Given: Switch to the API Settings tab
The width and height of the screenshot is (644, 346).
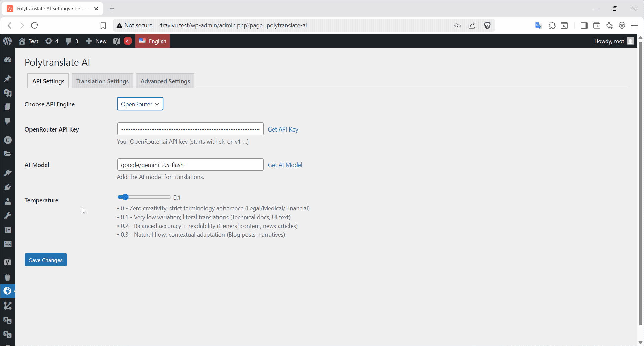Looking at the screenshot, I should click(x=48, y=81).
